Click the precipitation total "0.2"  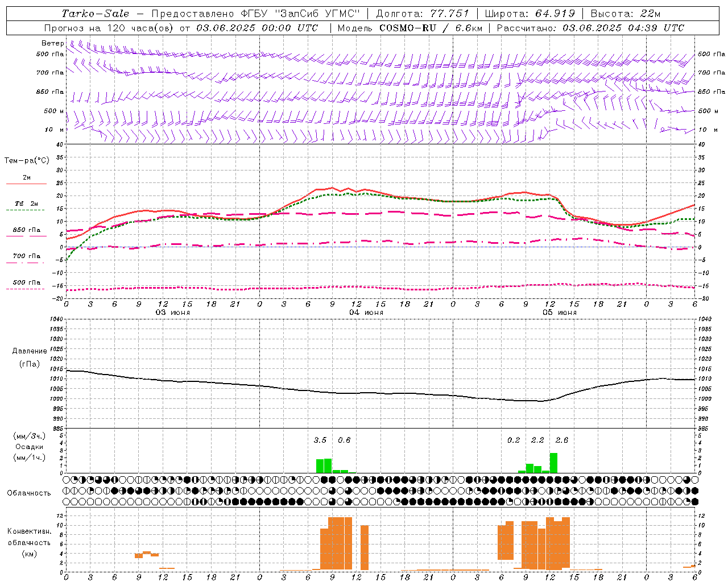tap(514, 440)
